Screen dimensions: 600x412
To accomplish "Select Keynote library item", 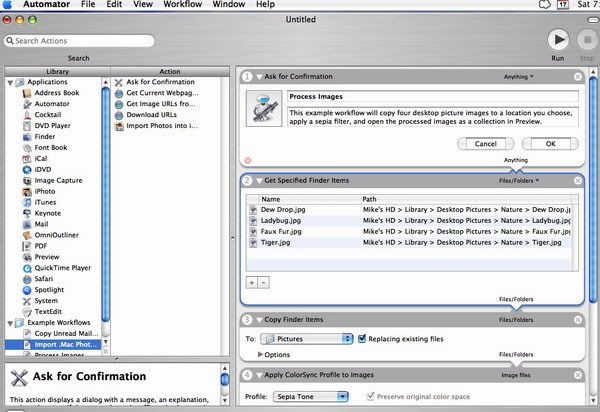I will click(x=47, y=213).
